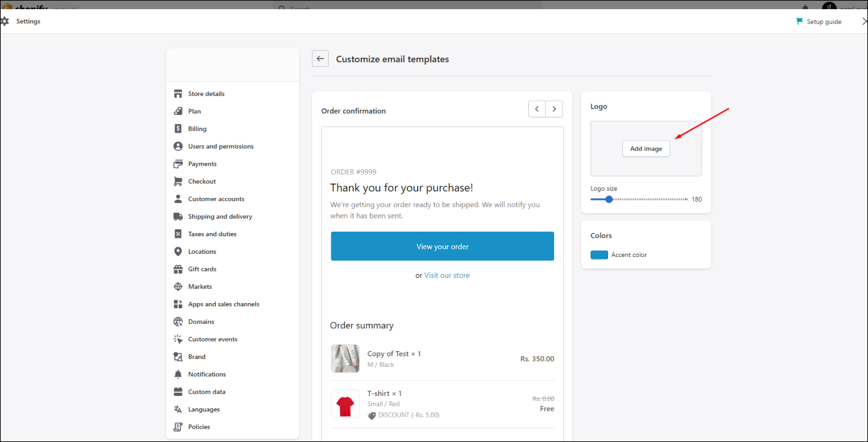Follow the Visit our store link
Screen dimensions: 868x442
click(447, 275)
